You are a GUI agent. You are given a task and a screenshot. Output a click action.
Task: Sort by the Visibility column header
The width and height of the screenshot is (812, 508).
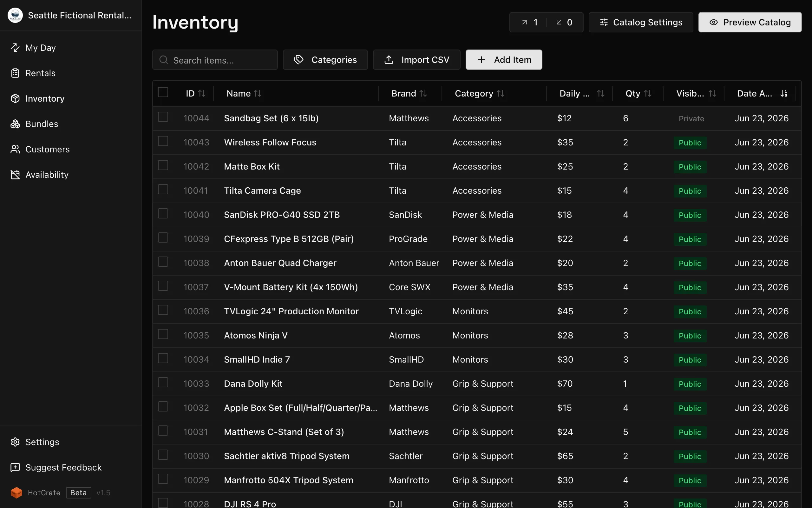(x=696, y=93)
